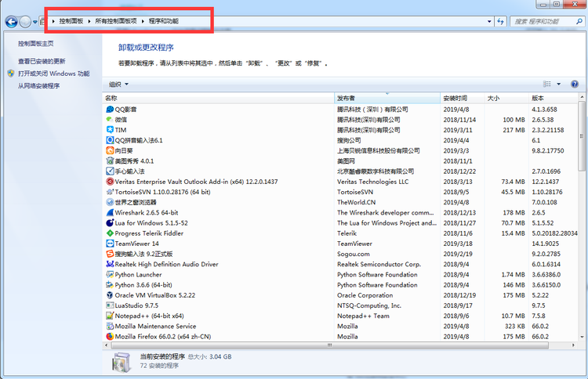Click 控制面板 in the breadcrumb

[x=71, y=21]
